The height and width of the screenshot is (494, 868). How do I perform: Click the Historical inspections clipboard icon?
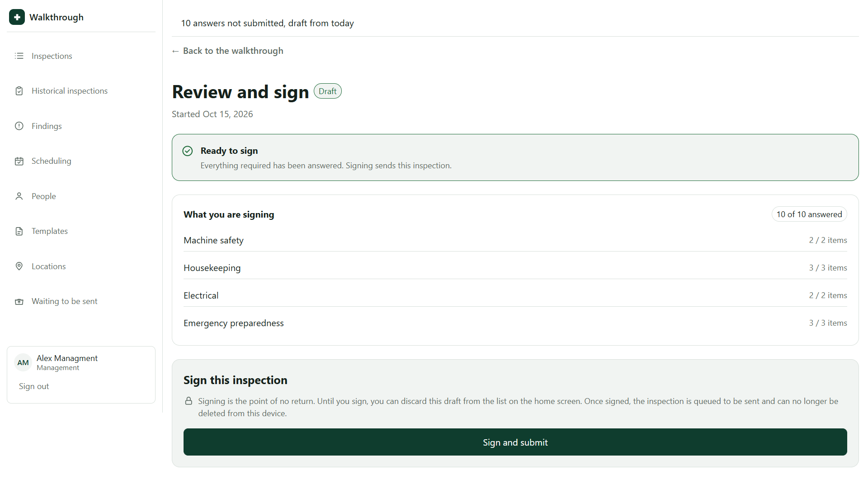coord(19,91)
